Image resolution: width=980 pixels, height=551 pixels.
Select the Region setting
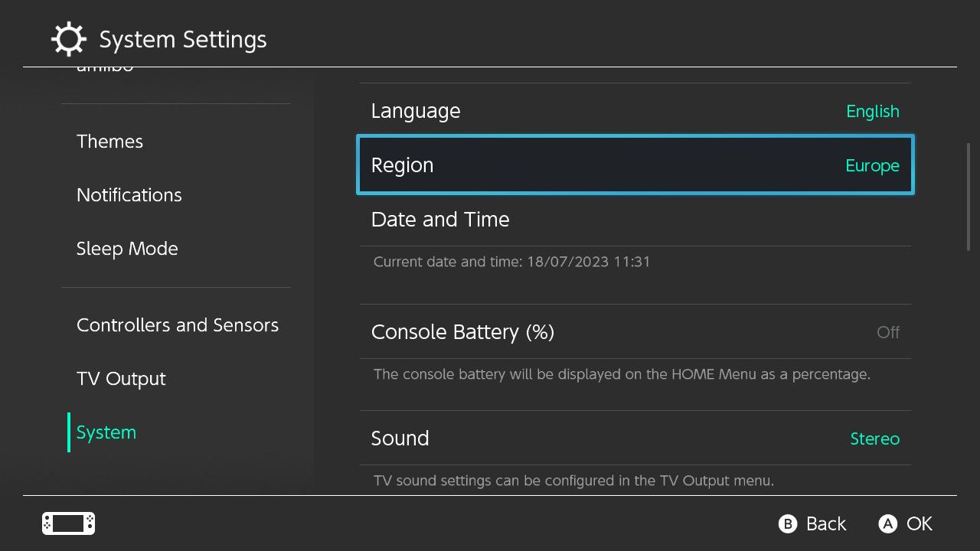click(635, 165)
